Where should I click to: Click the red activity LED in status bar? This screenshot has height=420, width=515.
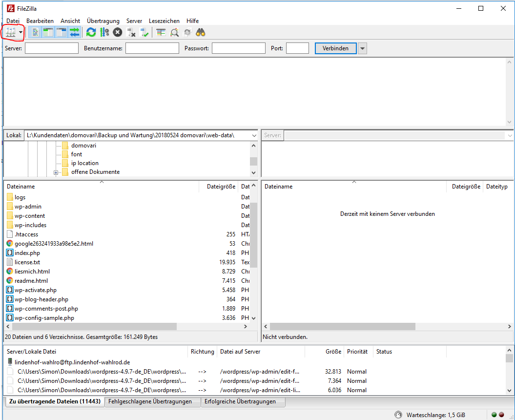[x=501, y=415]
